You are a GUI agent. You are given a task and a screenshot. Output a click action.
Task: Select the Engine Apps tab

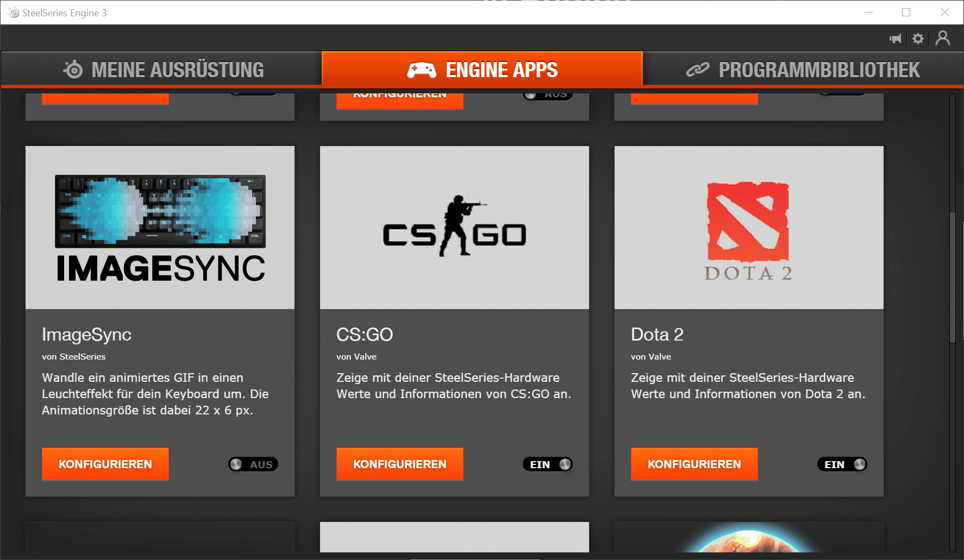(482, 70)
